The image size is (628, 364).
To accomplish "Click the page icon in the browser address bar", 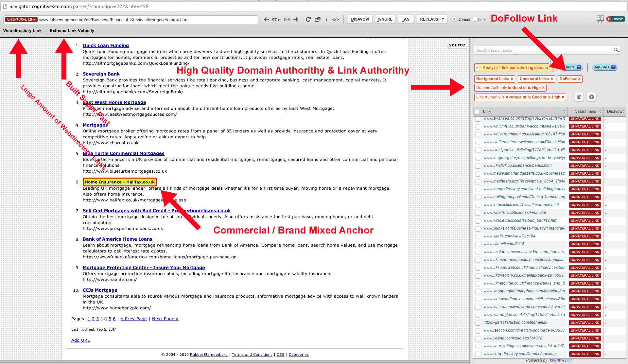I will click(x=5, y=7).
